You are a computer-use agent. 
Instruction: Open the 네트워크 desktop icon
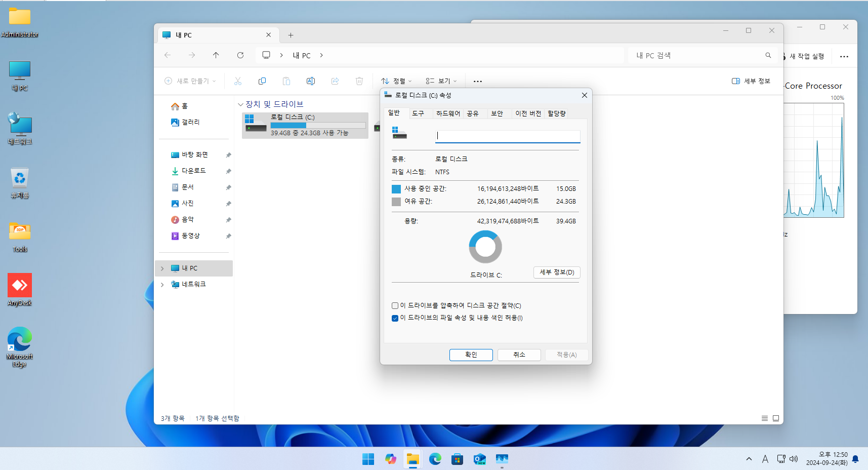pyautogui.click(x=20, y=129)
